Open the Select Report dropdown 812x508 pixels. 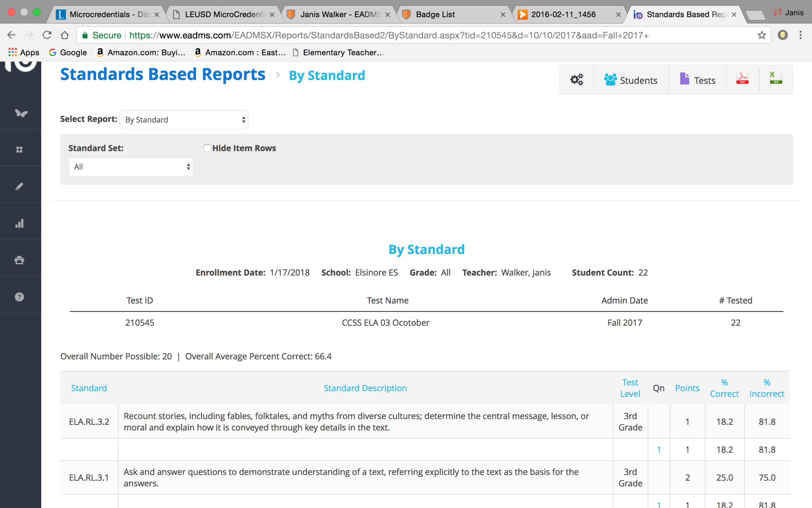click(184, 120)
